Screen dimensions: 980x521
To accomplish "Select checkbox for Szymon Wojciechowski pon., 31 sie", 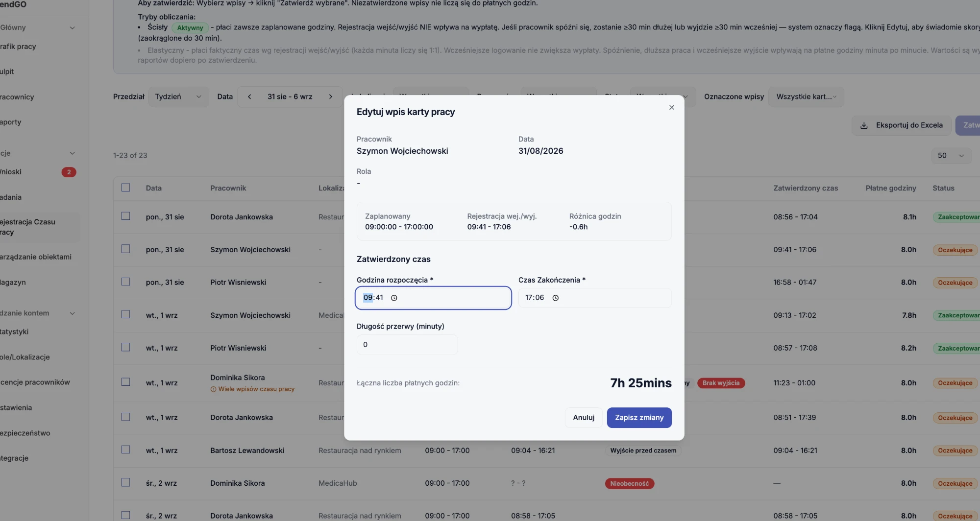I will (x=126, y=249).
